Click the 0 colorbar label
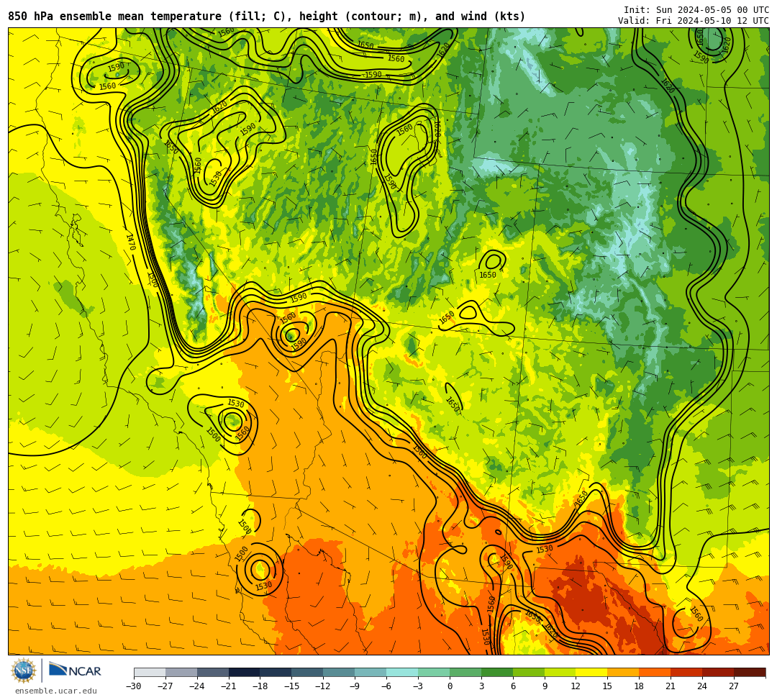Image resolution: width=777 pixels, height=700 pixels. pos(450,686)
